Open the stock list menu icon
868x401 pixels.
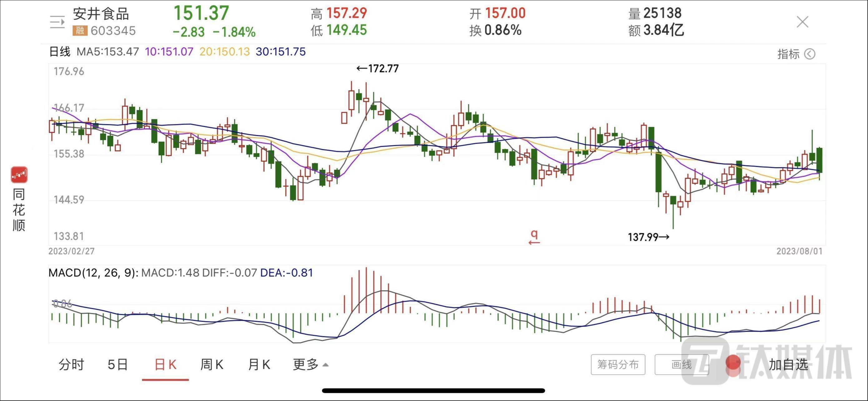pos(57,22)
